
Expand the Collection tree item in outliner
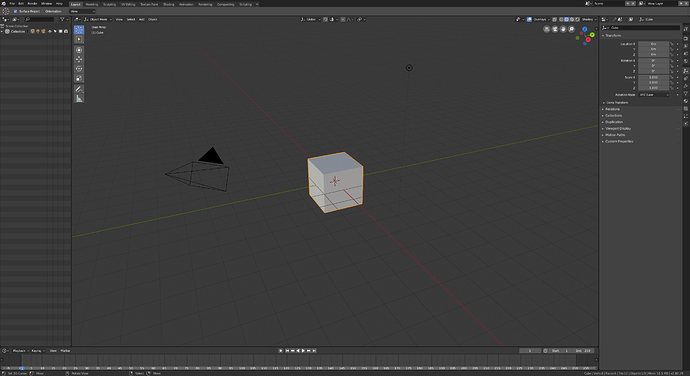pyautogui.click(x=2, y=31)
